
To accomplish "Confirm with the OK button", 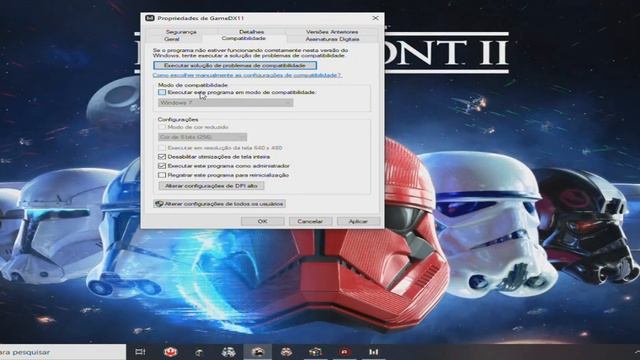I will [262, 221].
